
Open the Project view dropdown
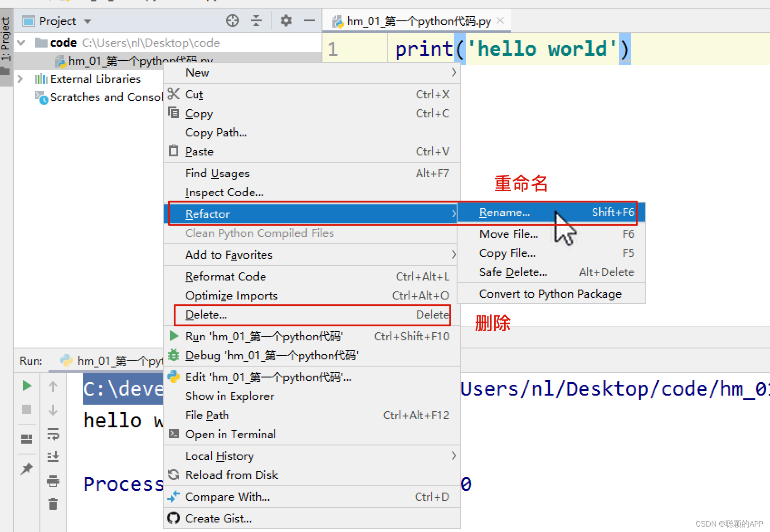click(x=88, y=21)
